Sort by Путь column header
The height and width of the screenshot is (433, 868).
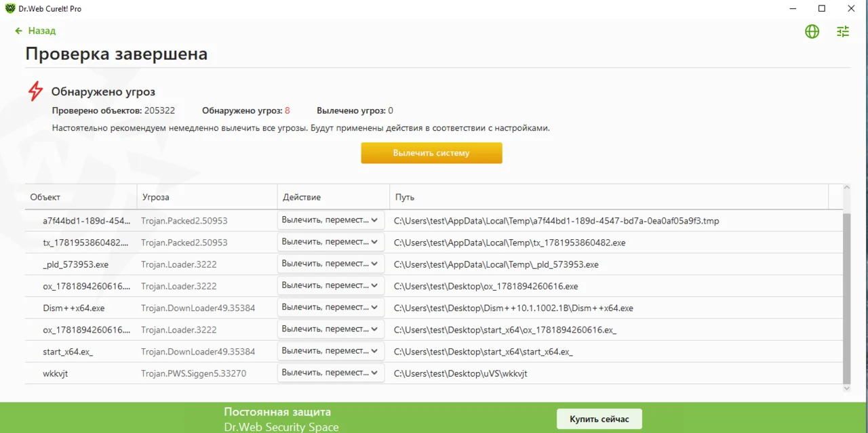pos(609,197)
